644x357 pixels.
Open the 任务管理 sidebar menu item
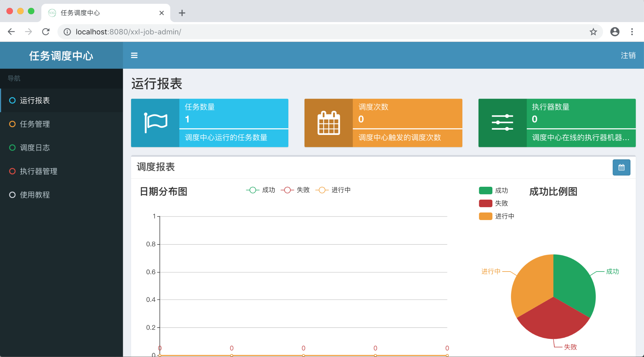click(35, 124)
